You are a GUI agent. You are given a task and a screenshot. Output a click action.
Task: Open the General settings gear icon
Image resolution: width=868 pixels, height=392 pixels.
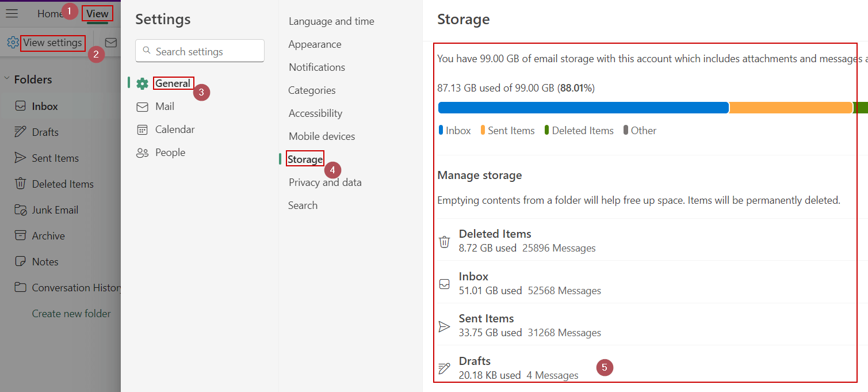(142, 83)
